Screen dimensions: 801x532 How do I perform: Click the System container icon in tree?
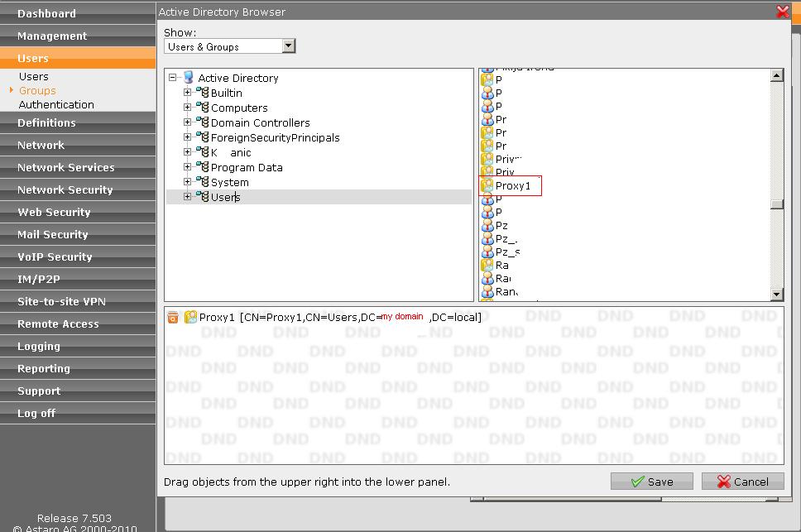(202, 182)
